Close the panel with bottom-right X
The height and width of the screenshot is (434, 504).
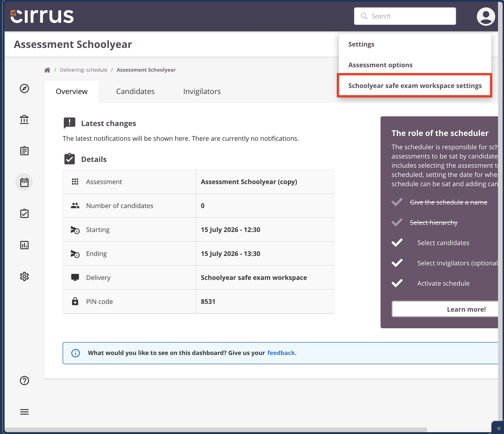click(x=499, y=428)
